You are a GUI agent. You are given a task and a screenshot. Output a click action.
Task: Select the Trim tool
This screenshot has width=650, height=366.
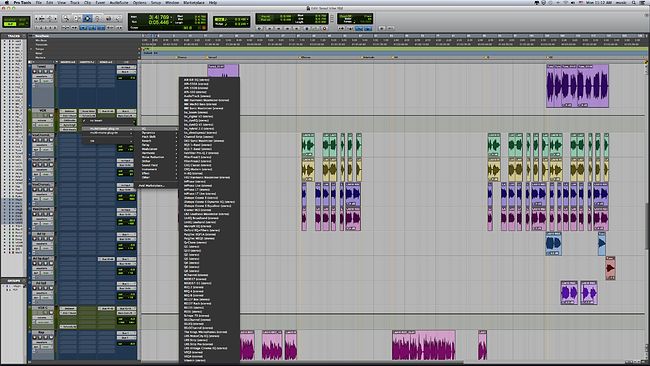[x=77, y=18]
